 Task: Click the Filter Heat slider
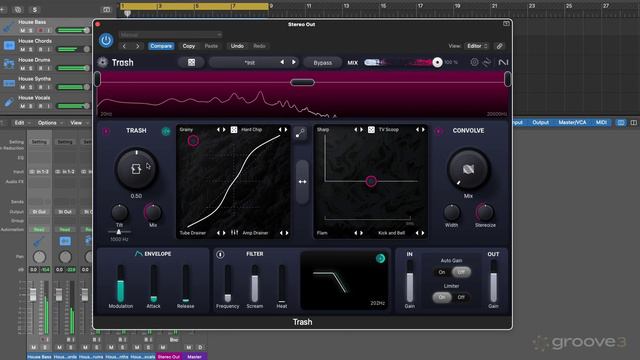coord(282,284)
